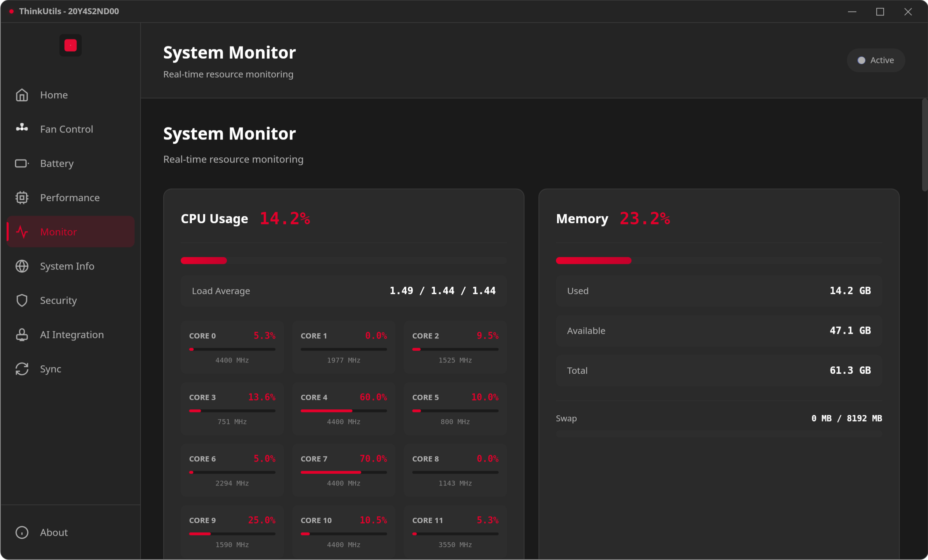Select the CORE 7 usage bar
This screenshot has width=928, height=560.
point(343,472)
